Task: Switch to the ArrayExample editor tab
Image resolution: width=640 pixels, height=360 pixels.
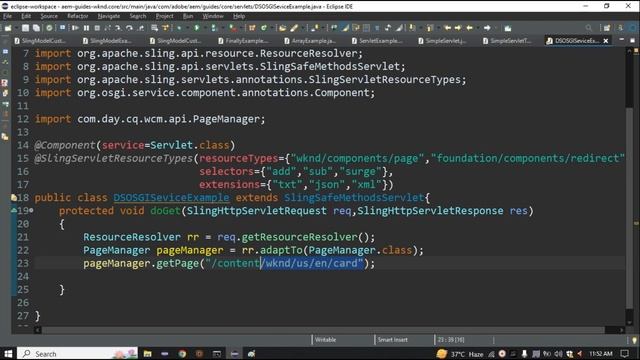Action: [310, 41]
